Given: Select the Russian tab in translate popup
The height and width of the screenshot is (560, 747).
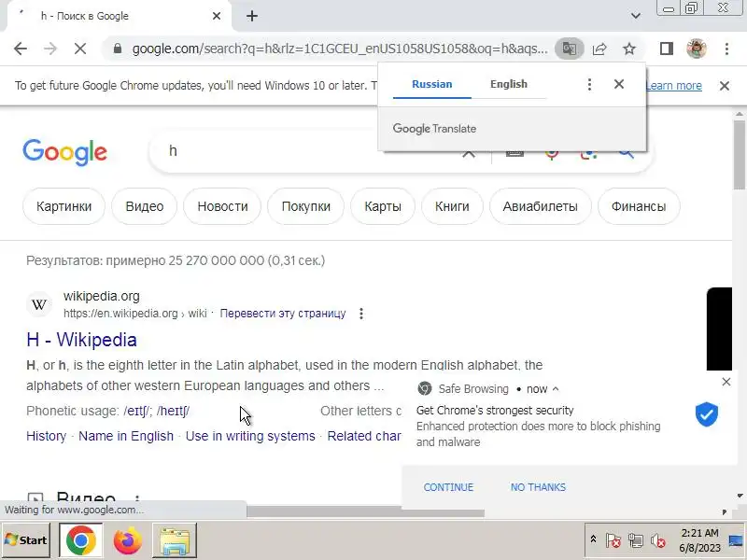Looking at the screenshot, I should point(432,84).
